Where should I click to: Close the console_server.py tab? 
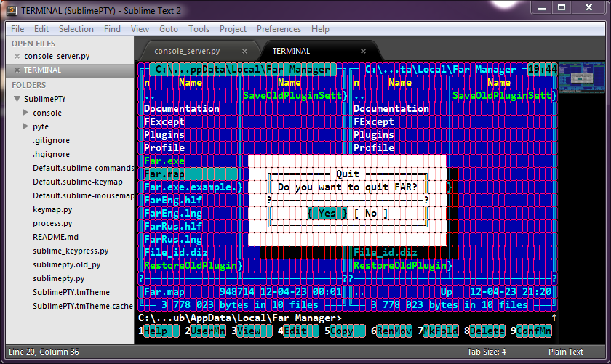coord(244,51)
